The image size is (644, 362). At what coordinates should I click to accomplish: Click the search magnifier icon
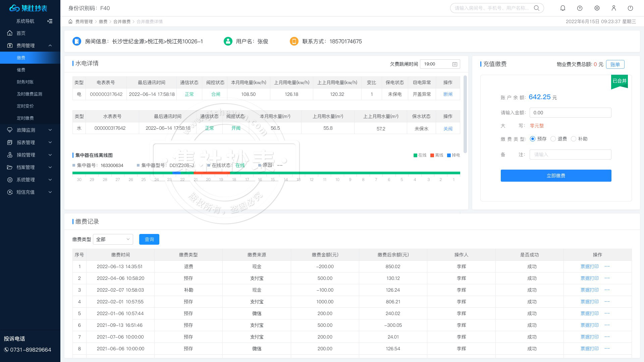point(537,8)
